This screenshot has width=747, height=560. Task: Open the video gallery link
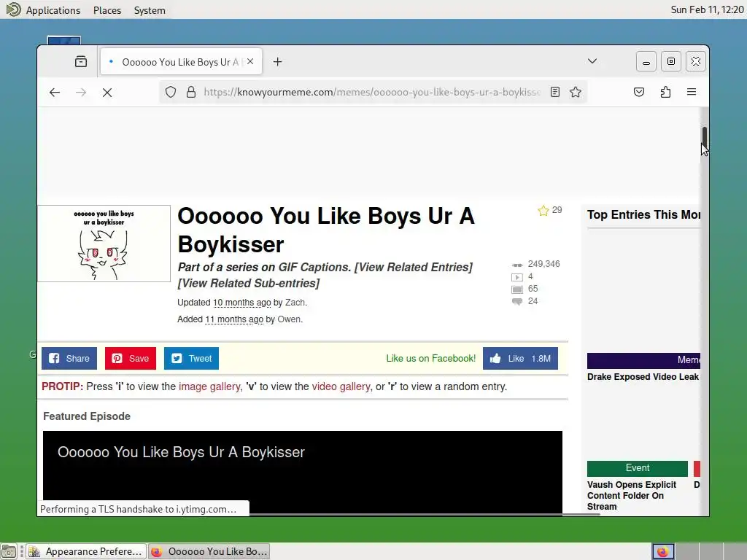pyautogui.click(x=341, y=386)
